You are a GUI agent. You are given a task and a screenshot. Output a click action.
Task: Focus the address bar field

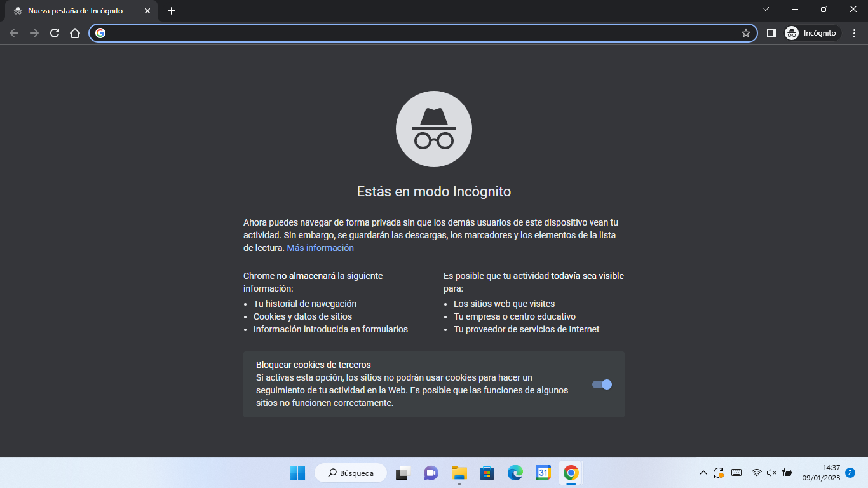(x=423, y=33)
